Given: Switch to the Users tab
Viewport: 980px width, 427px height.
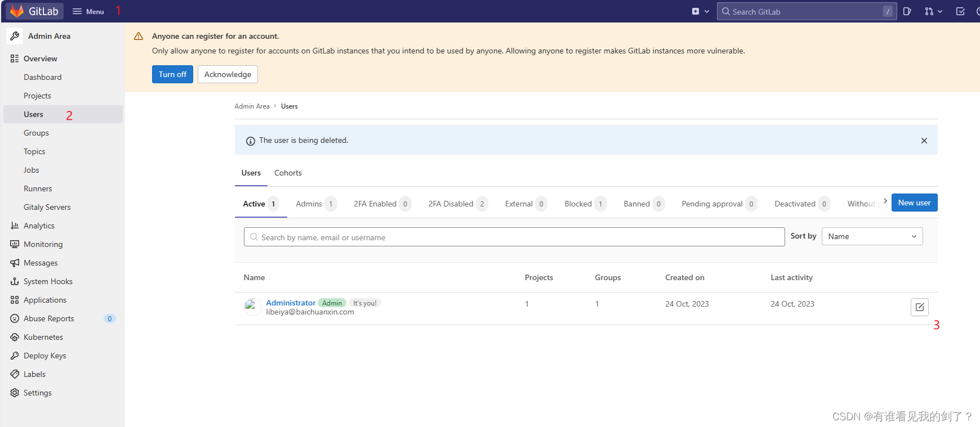Looking at the screenshot, I should [x=251, y=173].
